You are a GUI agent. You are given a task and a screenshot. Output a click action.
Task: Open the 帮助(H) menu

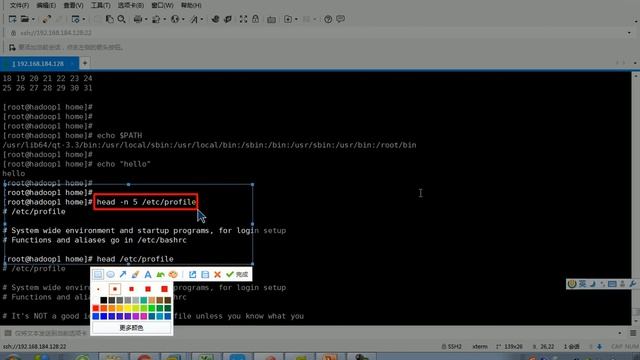pyautogui.click(x=191, y=5)
